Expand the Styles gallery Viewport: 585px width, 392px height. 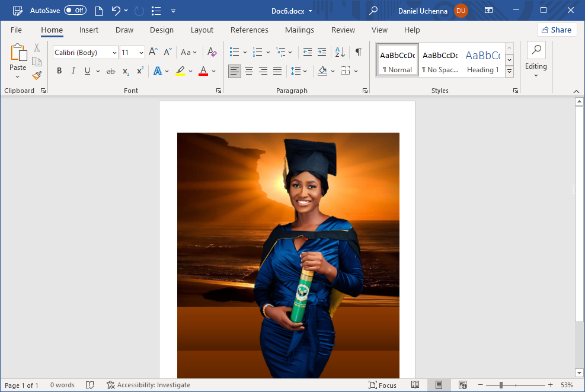(x=509, y=71)
